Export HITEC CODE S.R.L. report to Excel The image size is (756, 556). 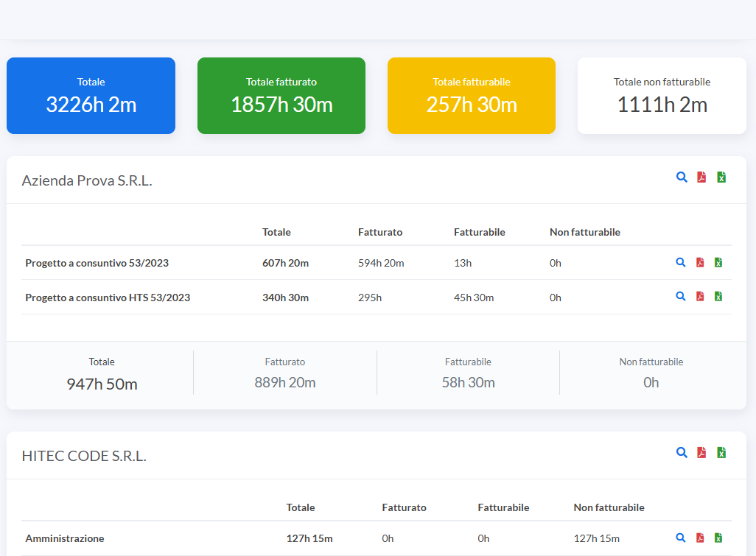point(721,452)
